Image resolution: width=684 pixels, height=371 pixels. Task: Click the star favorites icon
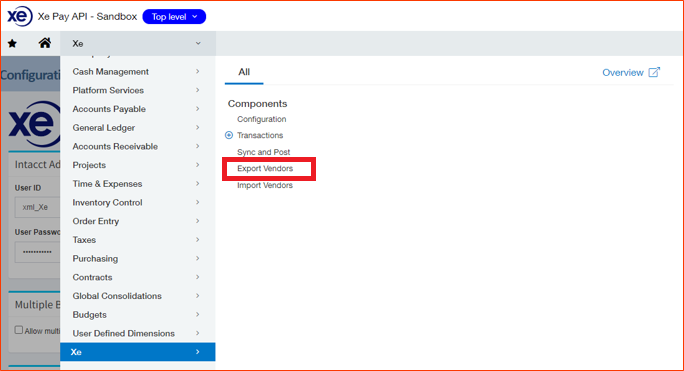12,43
